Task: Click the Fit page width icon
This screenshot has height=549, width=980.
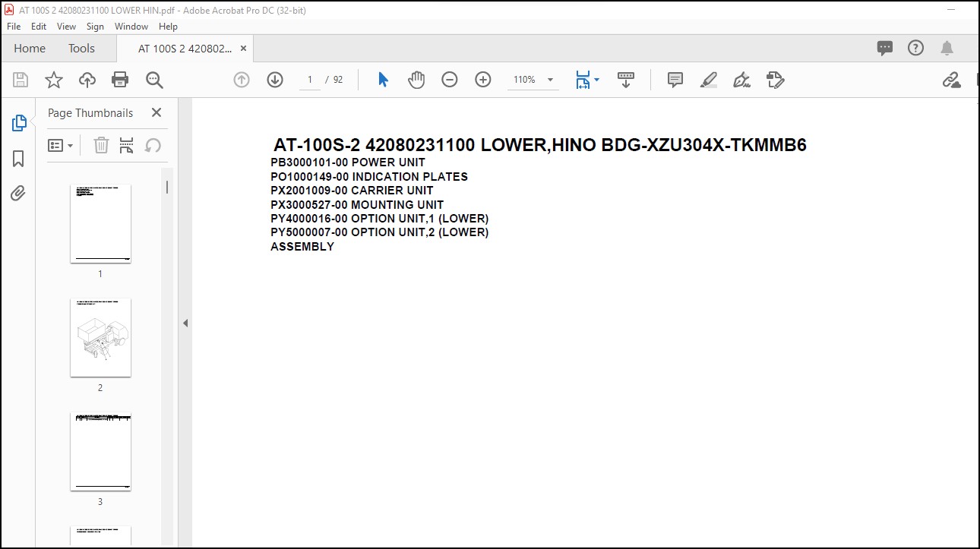Action: coord(583,80)
